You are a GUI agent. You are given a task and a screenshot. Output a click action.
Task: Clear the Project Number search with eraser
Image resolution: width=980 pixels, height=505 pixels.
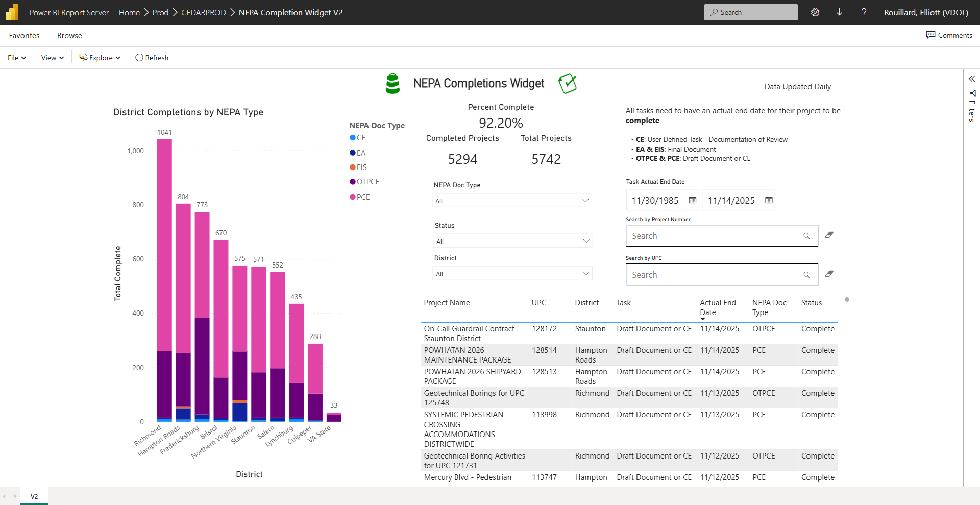coord(829,235)
